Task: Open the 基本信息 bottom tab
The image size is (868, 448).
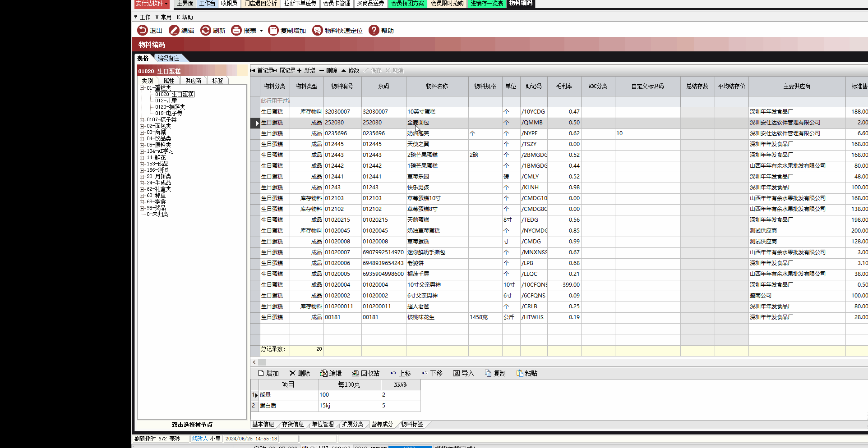Action: point(263,424)
